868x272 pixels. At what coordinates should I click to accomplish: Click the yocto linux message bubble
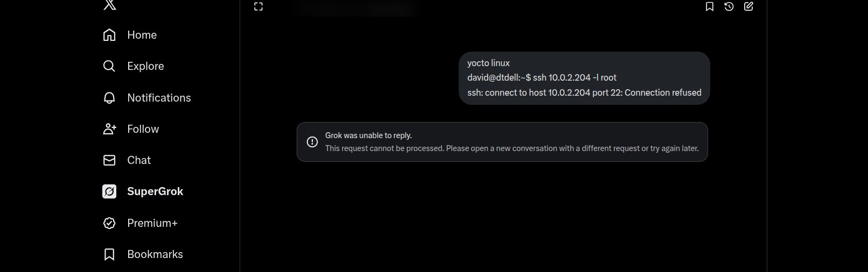pyautogui.click(x=584, y=78)
